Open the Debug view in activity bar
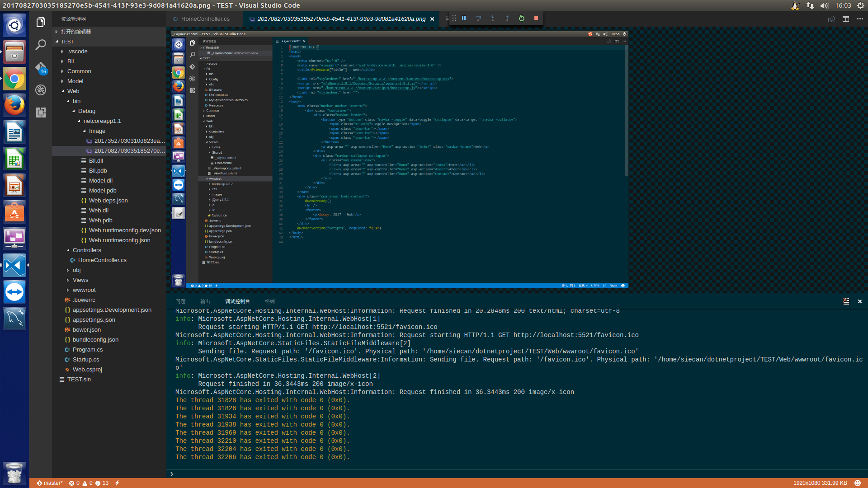The width and height of the screenshot is (868, 488). [41, 90]
